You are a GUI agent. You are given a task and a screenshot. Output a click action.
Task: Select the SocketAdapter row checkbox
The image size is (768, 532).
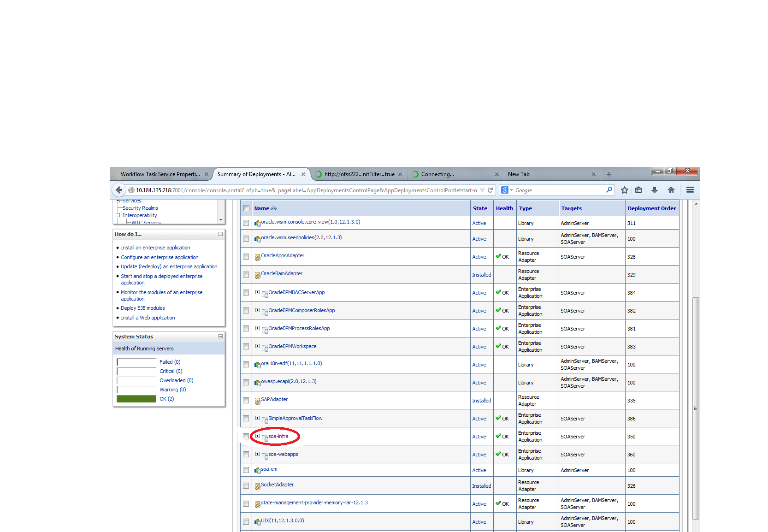(x=246, y=486)
